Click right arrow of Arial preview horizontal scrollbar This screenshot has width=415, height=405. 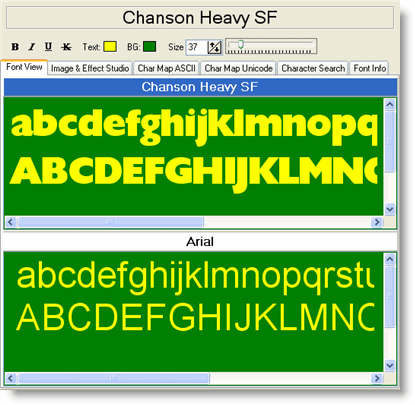point(377,378)
